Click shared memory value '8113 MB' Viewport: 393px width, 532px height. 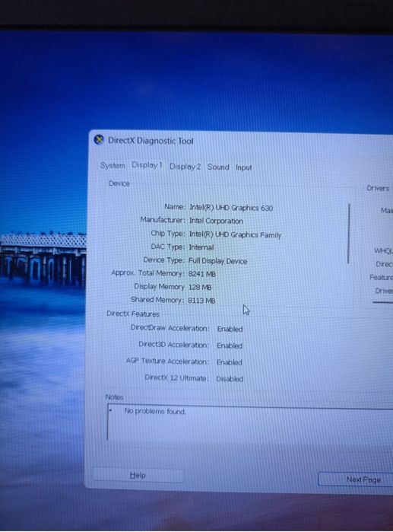pos(201,301)
